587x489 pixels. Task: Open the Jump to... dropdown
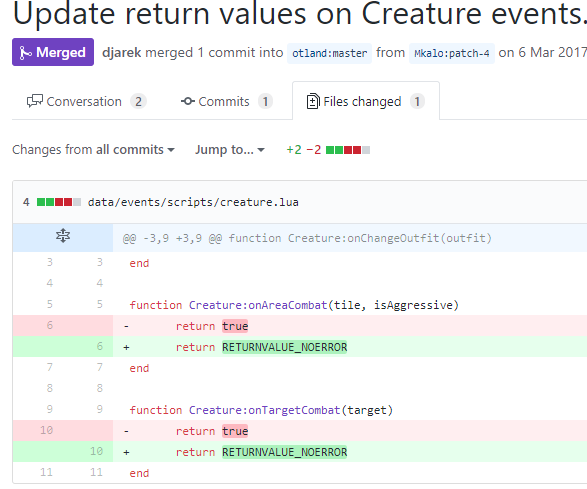(x=229, y=149)
